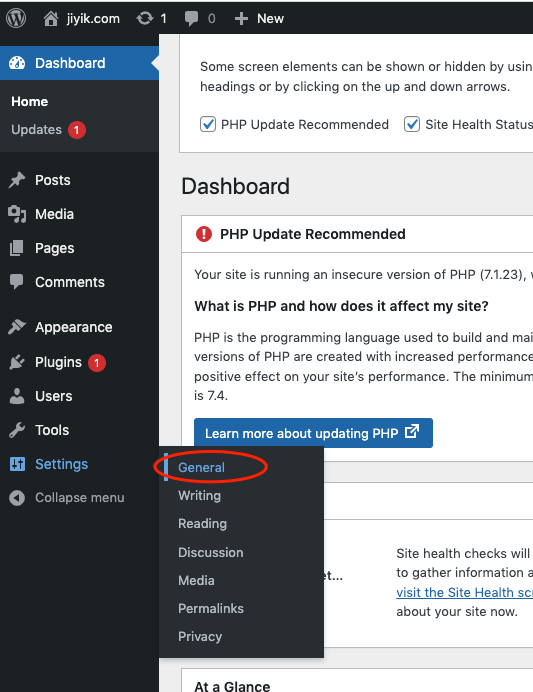The width and height of the screenshot is (533, 692).
Task: Click the comments count 0 in admin bar
Action: [x=212, y=19]
